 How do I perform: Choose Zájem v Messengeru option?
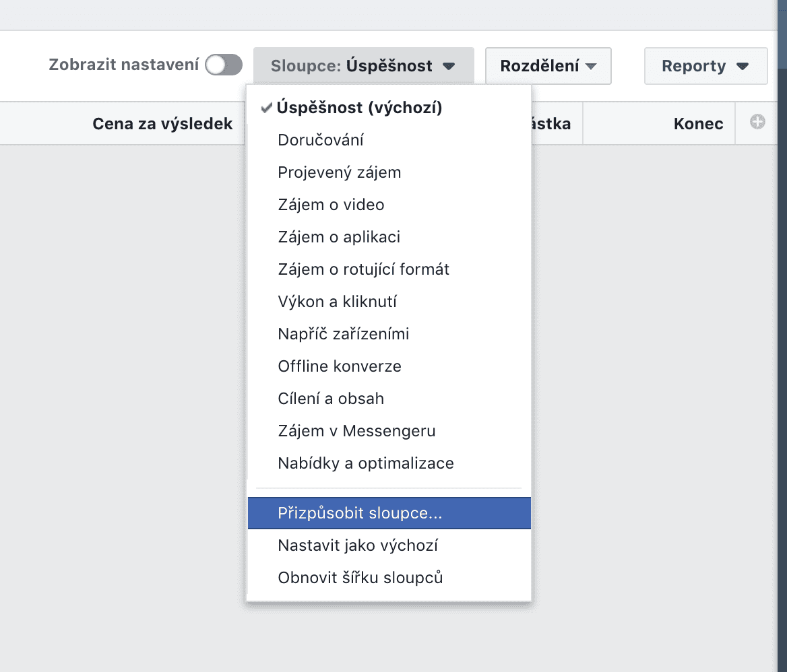(x=356, y=431)
